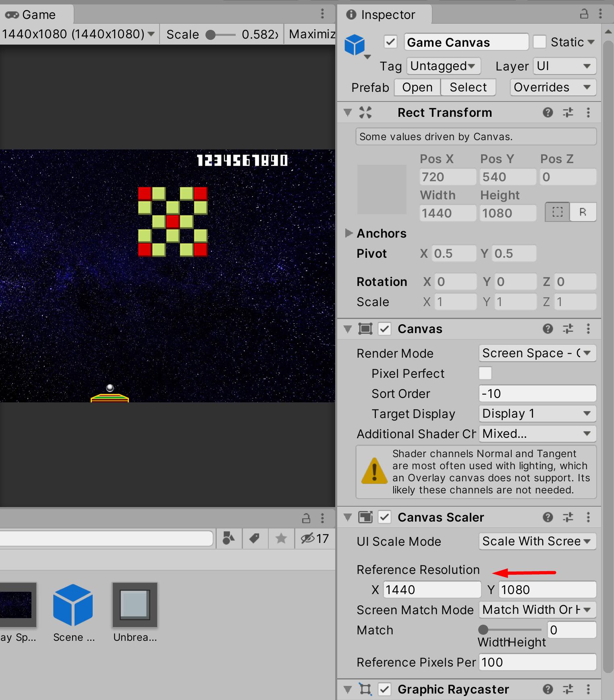Screen dimensions: 614x700
Task: Switch to the Inspector tab
Action: (385, 14)
